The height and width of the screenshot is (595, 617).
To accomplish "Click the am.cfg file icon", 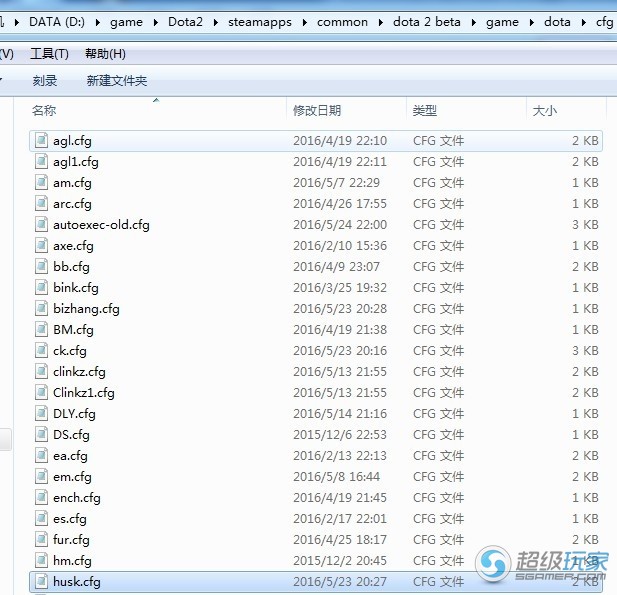I will coord(41,183).
